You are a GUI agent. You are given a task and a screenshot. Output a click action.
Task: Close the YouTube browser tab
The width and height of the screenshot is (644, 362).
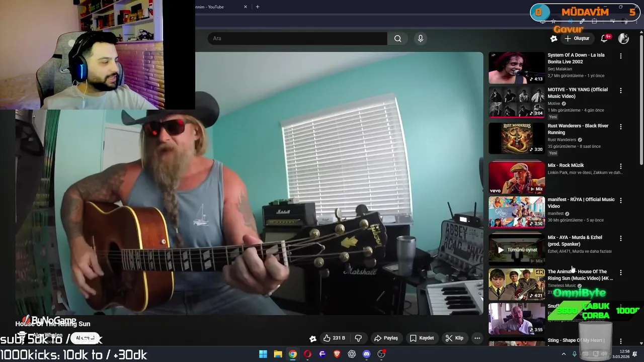click(x=246, y=7)
